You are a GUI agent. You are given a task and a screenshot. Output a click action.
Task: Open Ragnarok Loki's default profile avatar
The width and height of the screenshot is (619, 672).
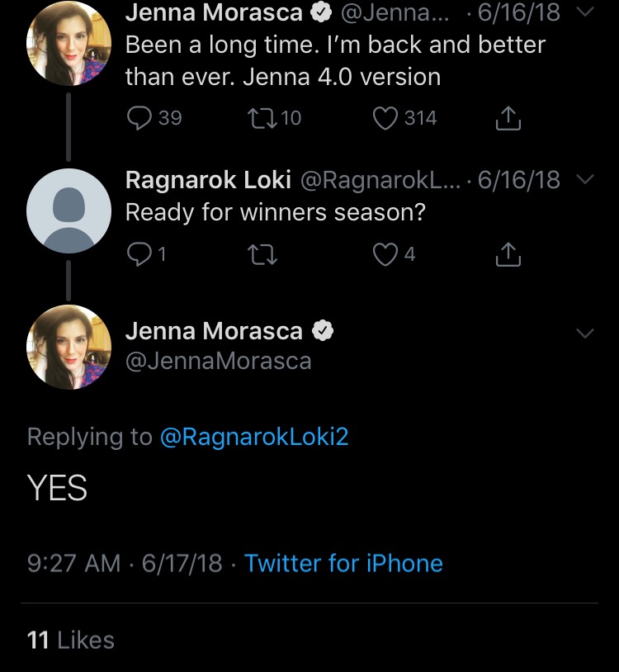[69, 211]
